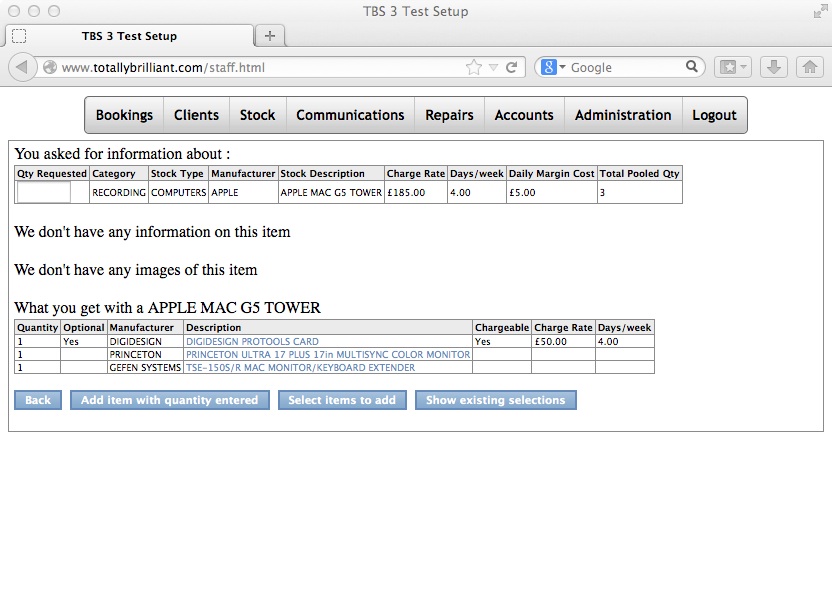This screenshot has width=832, height=595.
Task: Click the Logout menu item
Action: tap(714, 115)
